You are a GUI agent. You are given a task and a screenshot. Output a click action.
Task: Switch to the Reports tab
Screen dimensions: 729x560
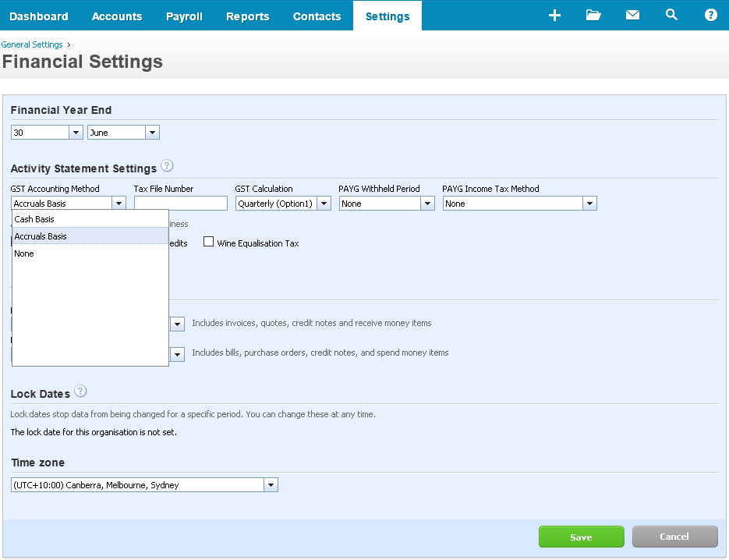tap(247, 16)
